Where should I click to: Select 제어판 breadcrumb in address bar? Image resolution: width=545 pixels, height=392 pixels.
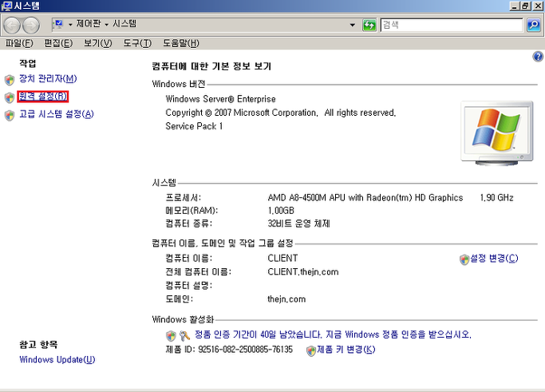click(89, 24)
